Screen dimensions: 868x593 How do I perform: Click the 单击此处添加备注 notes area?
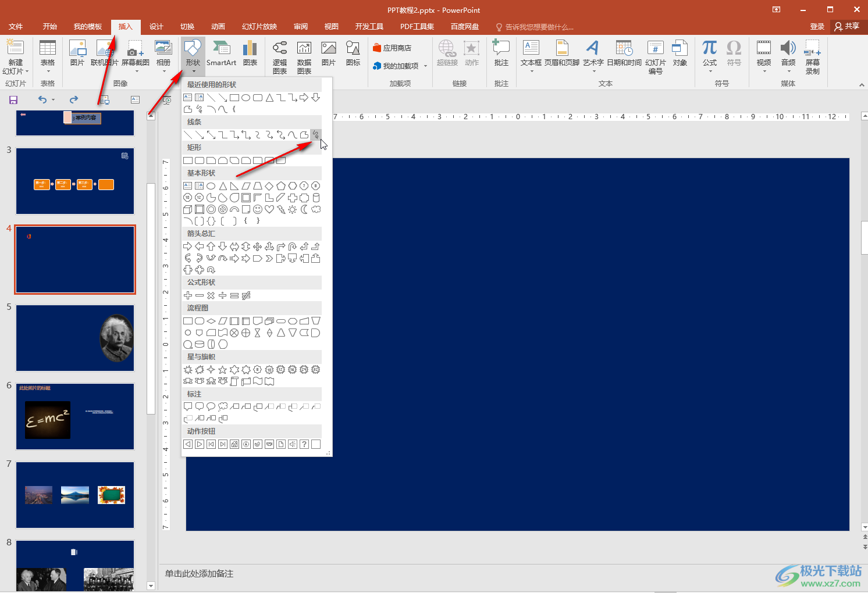(x=199, y=574)
